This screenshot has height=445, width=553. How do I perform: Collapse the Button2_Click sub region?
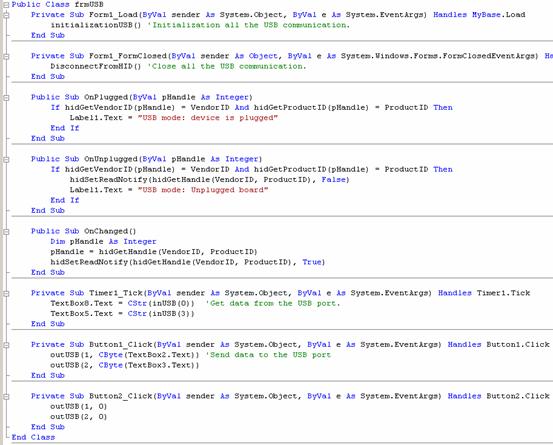pyautogui.click(x=6, y=396)
